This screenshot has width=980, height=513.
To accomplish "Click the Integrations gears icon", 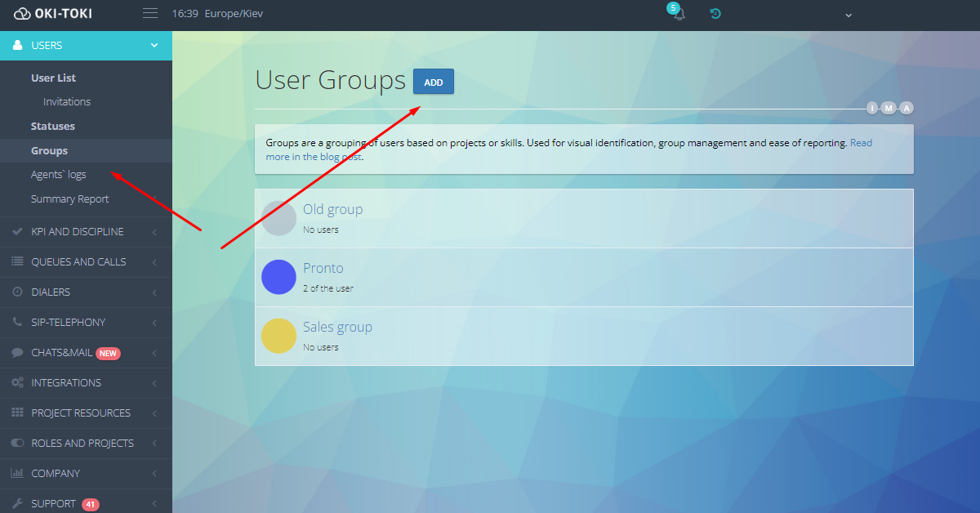I will (x=18, y=383).
